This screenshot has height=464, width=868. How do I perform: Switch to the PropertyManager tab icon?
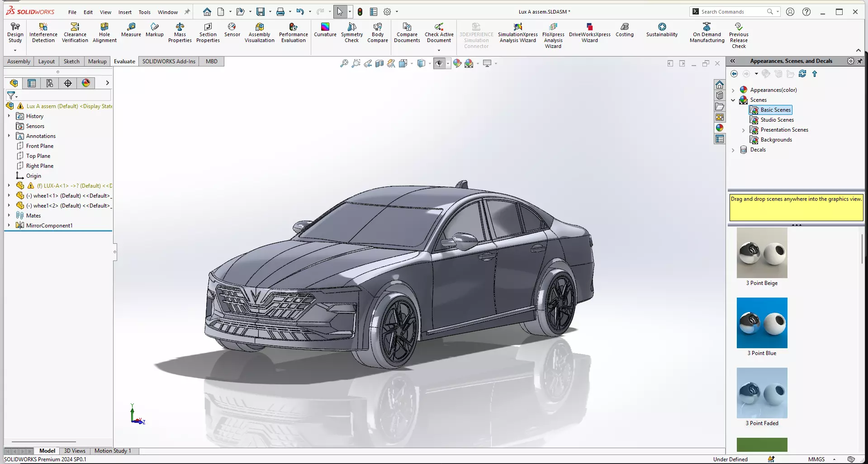click(x=32, y=83)
